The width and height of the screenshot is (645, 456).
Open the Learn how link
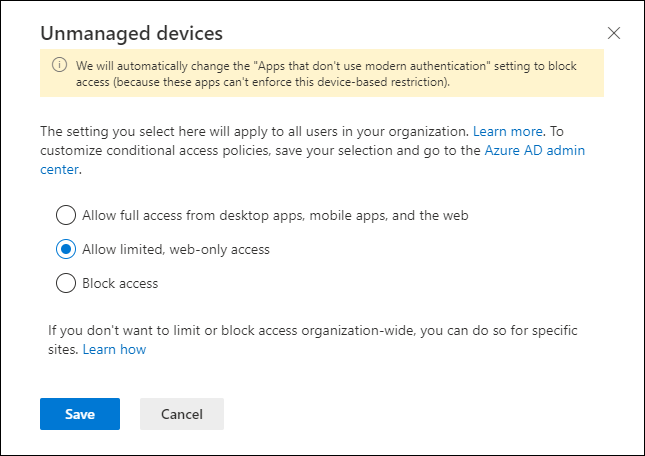pyautogui.click(x=114, y=350)
